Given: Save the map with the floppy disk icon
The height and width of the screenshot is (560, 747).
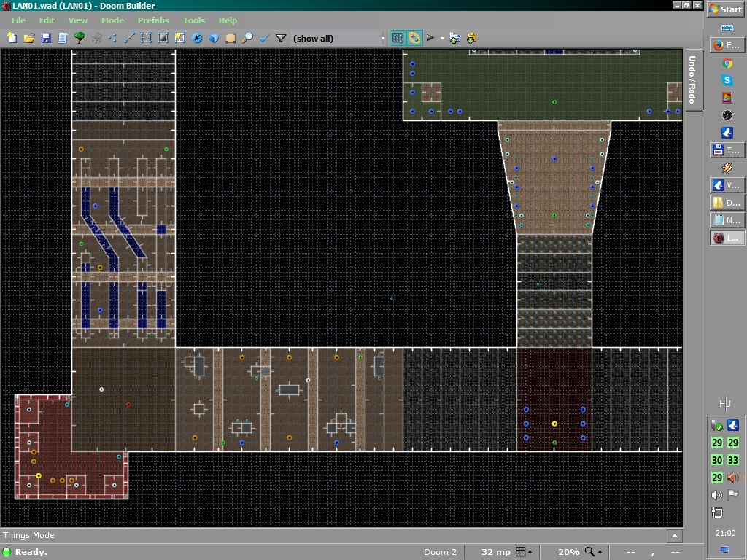Looking at the screenshot, I should tap(46, 38).
